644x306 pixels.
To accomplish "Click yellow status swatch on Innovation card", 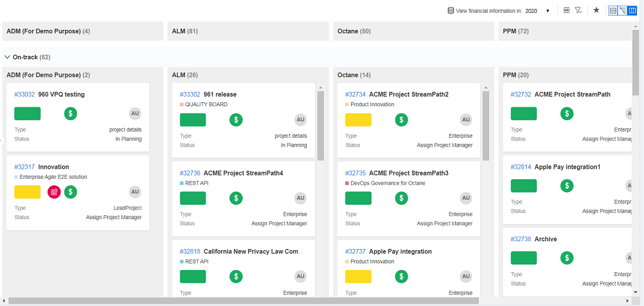I will pos(27,192).
